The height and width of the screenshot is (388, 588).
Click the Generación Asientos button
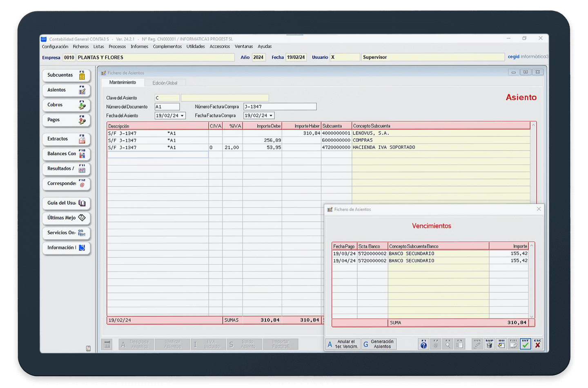tap(379, 344)
